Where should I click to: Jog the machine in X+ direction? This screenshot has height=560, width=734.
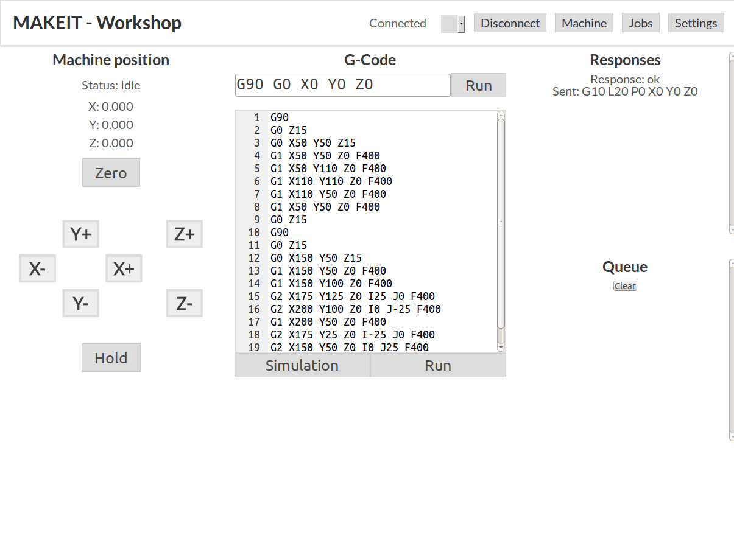click(x=124, y=268)
